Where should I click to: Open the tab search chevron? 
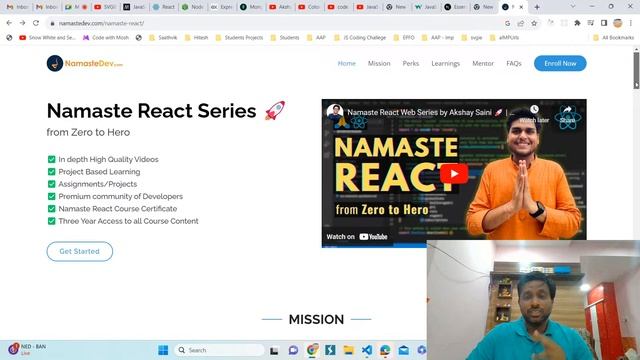pyautogui.click(x=573, y=7)
